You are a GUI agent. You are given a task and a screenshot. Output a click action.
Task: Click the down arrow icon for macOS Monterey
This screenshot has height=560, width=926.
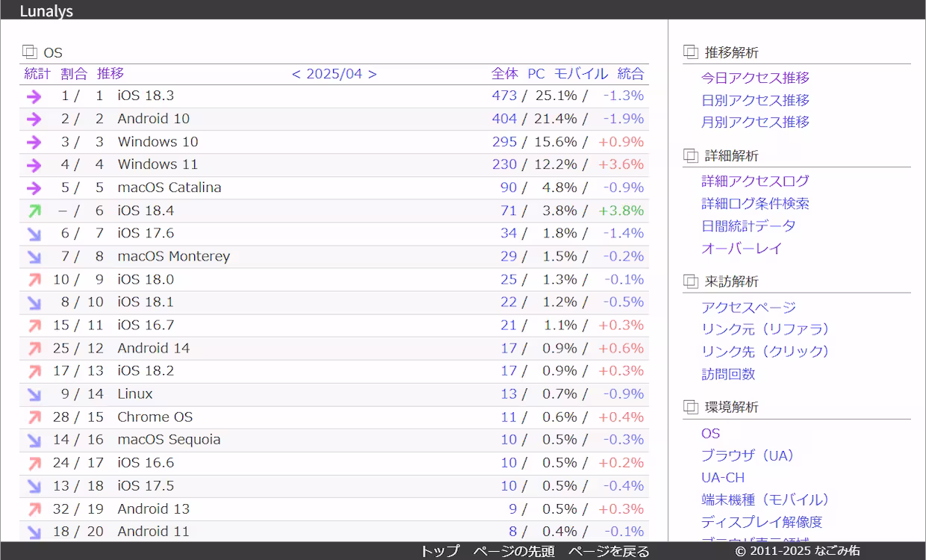pos(34,257)
